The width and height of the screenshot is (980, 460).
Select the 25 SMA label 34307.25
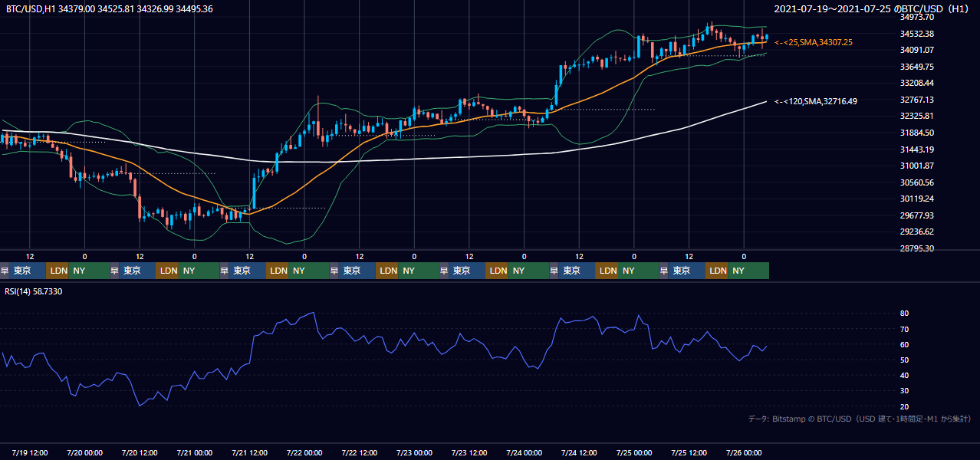(814, 43)
